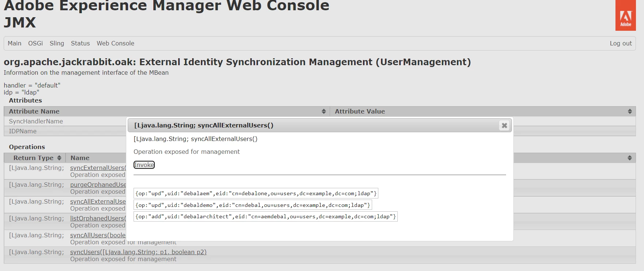Click the Return Type column header text
Screen dimensions: 644x271
[x=33, y=158]
